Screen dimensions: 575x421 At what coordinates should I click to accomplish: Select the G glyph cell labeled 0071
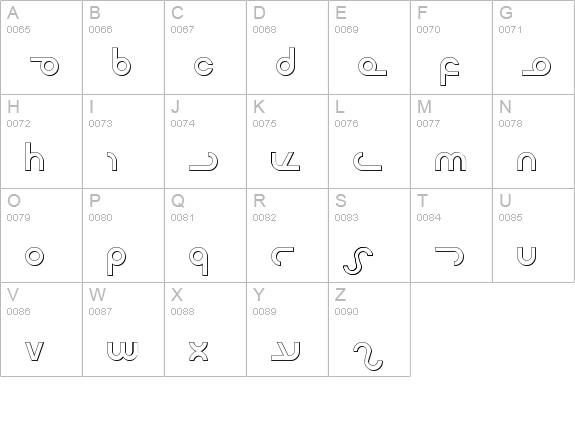point(534,47)
